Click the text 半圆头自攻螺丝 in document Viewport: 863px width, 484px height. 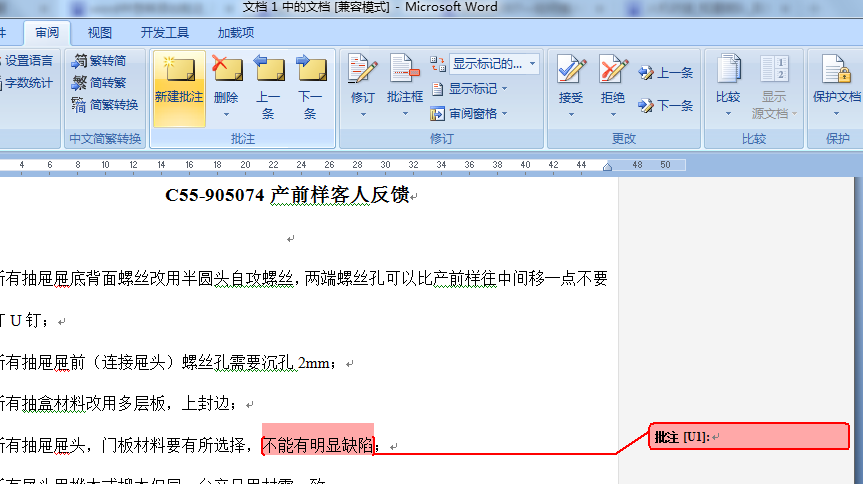pos(237,279)
